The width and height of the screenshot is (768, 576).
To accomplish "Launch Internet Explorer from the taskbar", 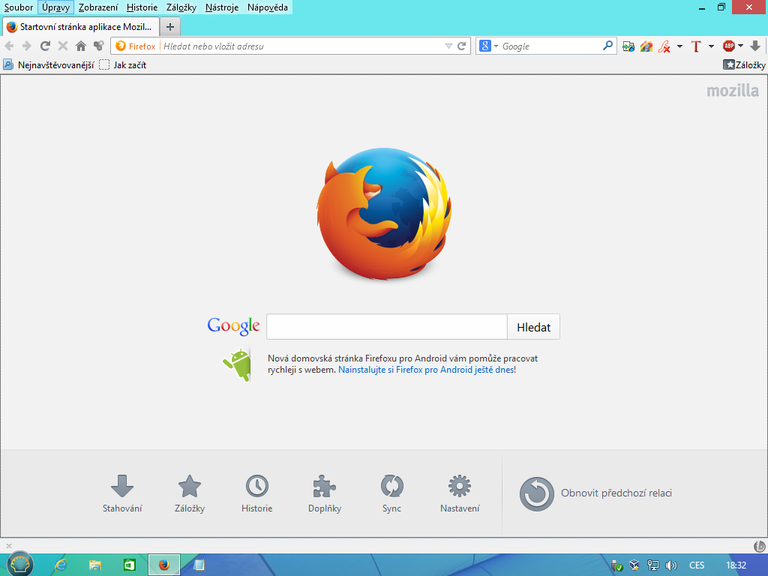I will 61,565.
